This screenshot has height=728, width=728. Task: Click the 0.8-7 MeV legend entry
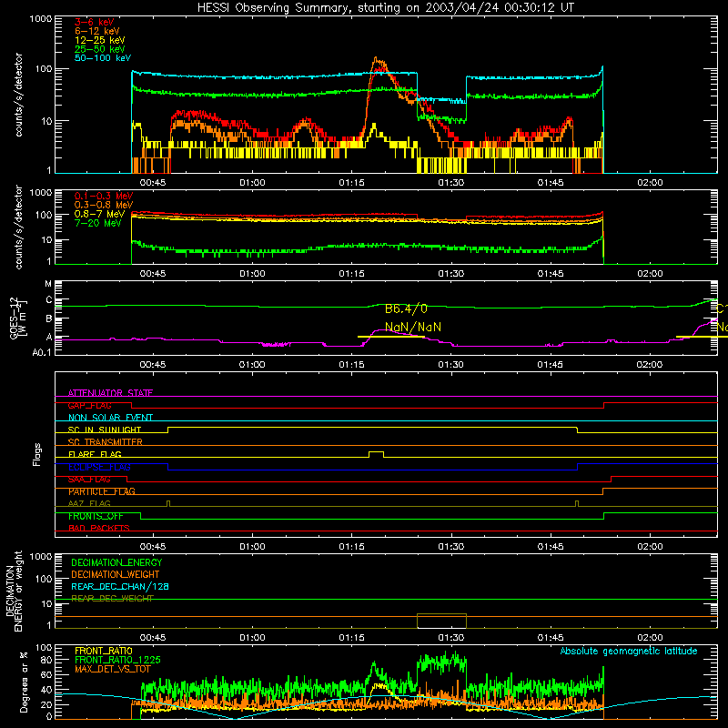(100, 214)
